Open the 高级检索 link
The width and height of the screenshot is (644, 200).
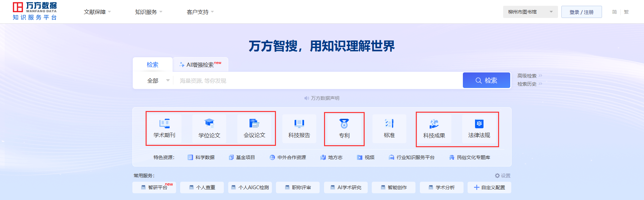530,76
